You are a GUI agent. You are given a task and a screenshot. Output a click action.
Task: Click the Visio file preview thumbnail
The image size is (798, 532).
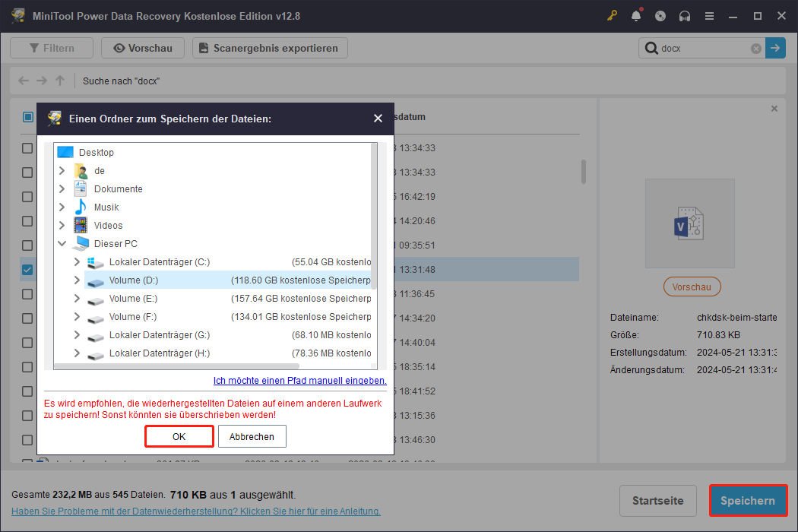coord(689,223)
